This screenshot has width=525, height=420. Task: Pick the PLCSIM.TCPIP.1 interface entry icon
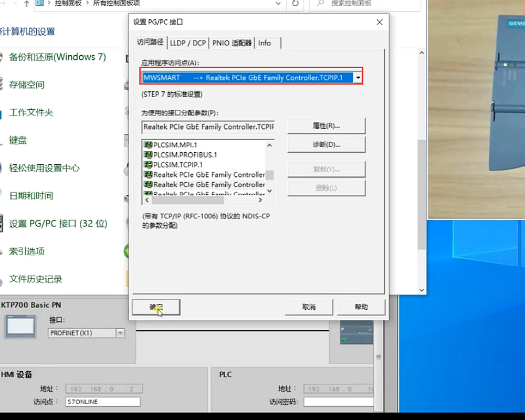[148, 165]
